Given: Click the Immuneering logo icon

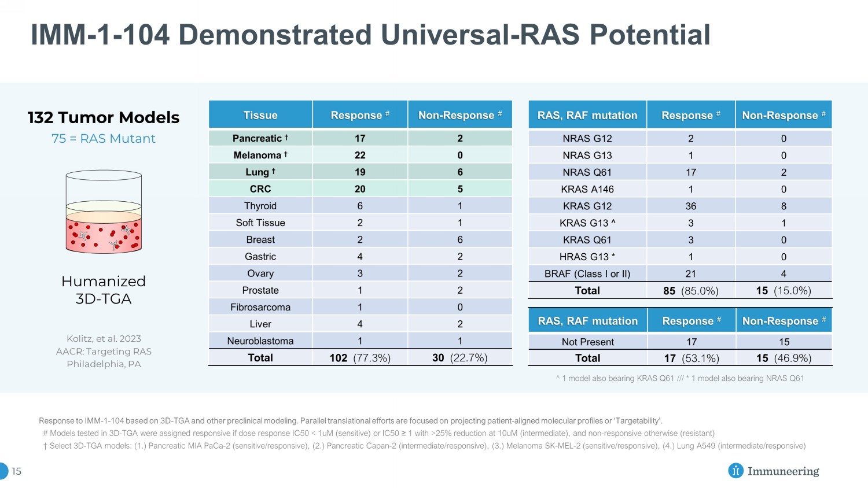Looking at the screenshot, I should pyautogui.click(x=735, y=471).
